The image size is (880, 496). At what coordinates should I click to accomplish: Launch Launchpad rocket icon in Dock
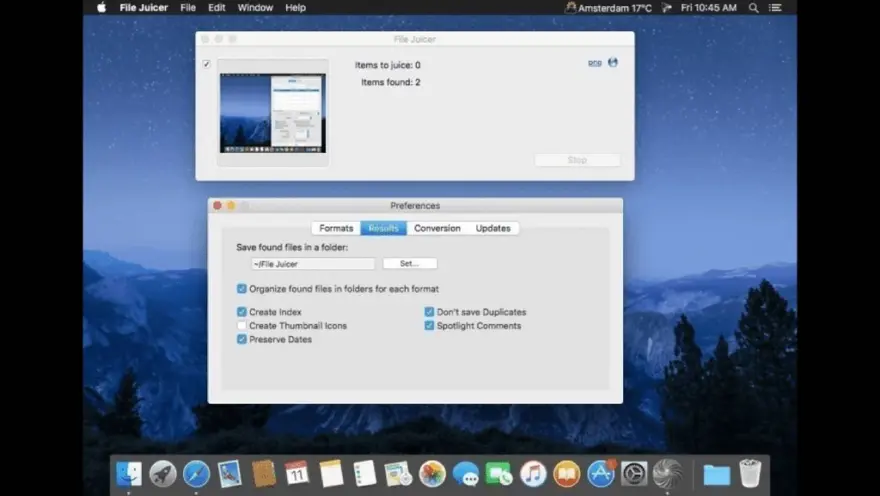163,474
